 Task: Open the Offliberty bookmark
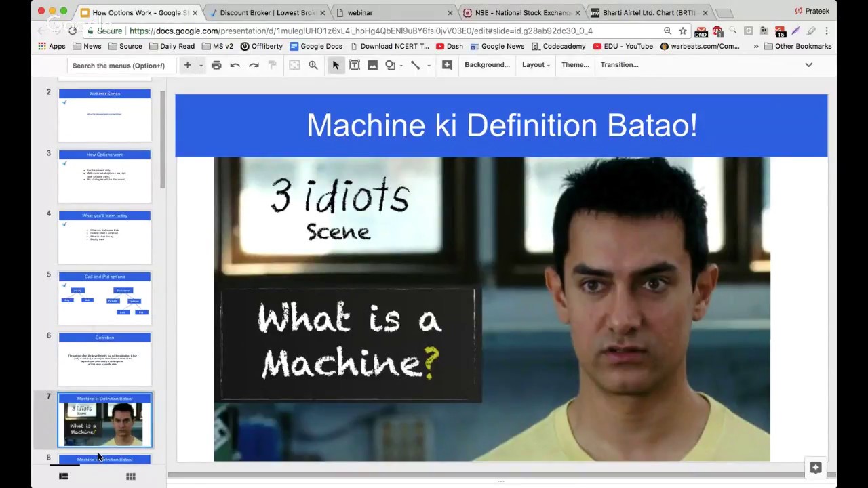pos(261,46)
